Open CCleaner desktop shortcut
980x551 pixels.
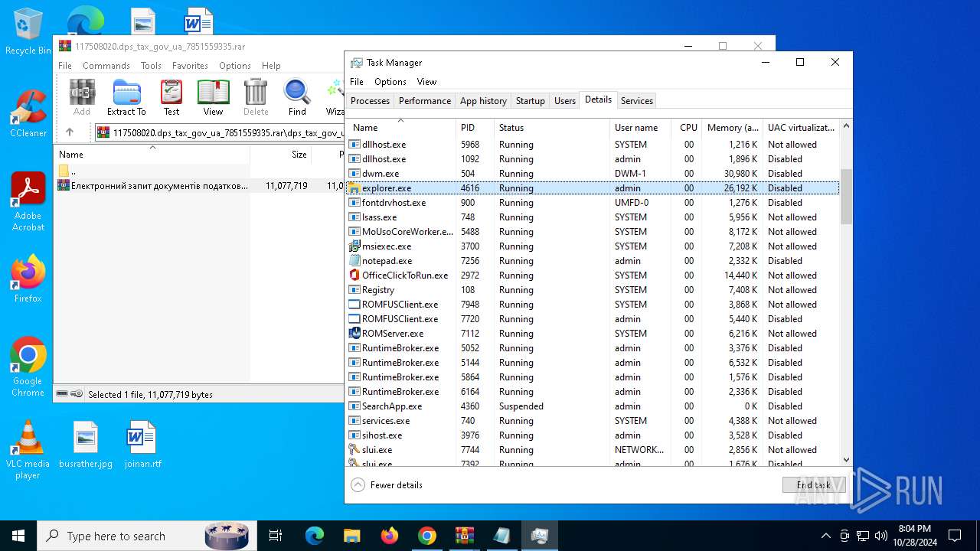[x=28, y=114]
